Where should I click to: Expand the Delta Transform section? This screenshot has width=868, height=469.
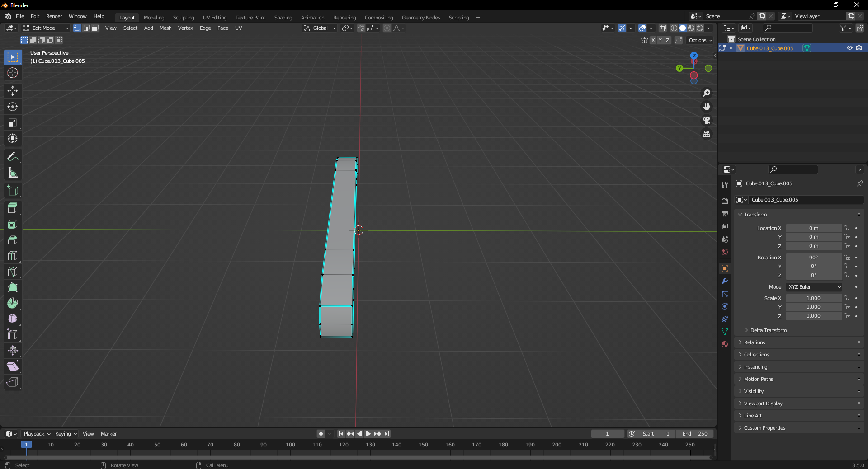[x=769, y=330]
